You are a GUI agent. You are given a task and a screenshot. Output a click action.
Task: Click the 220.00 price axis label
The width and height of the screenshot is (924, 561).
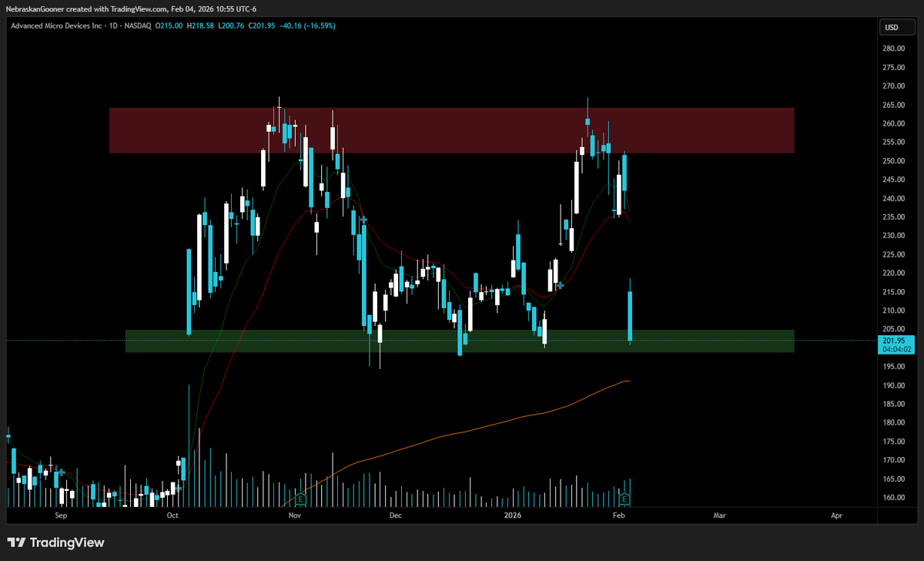click(x=893, y=274)
